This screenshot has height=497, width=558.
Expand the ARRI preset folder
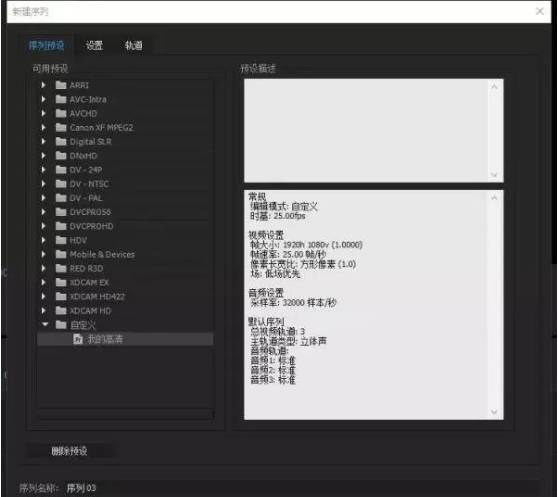(x=43, y=85)
